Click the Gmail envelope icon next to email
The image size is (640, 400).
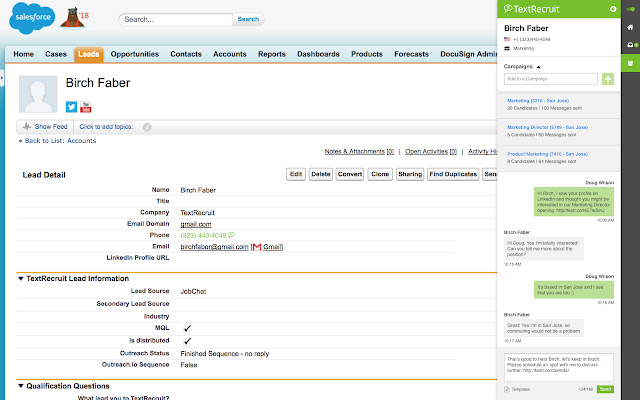256,247
